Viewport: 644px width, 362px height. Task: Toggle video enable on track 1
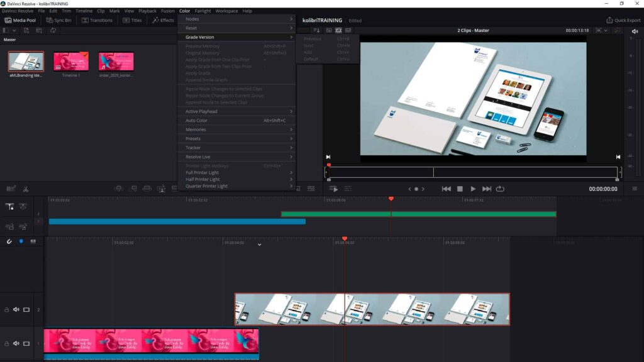(26, 344)
